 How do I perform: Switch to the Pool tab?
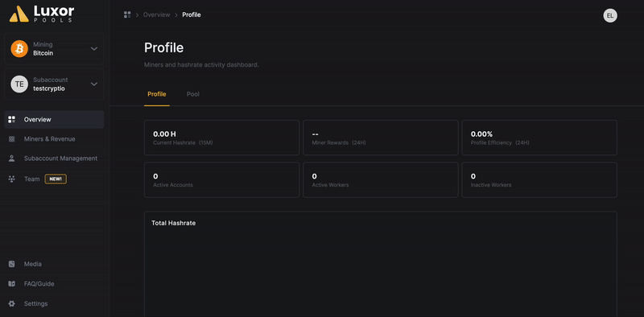(193, 94)
